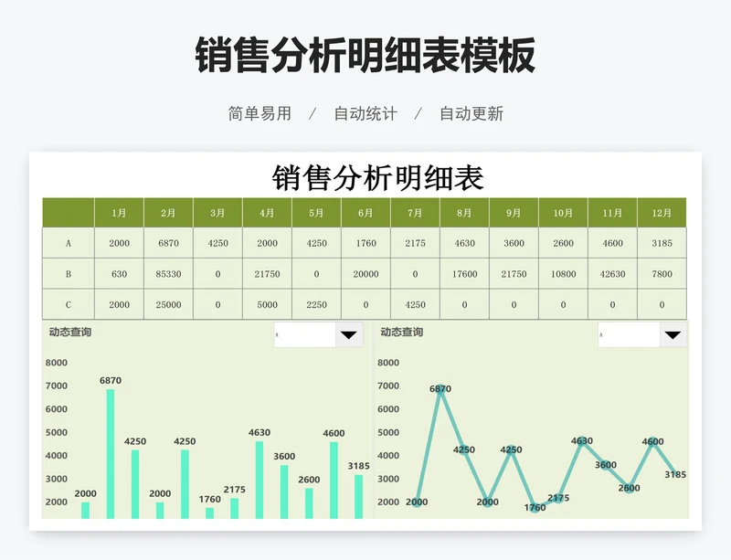Select the 3月 column header
The image size is (731, 560).
point(217,213)
